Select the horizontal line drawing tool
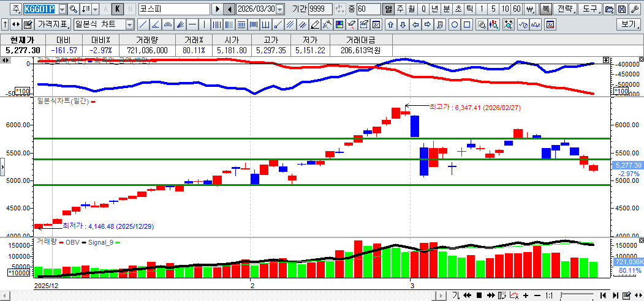The image size is (644, 301). coord(192,24)
